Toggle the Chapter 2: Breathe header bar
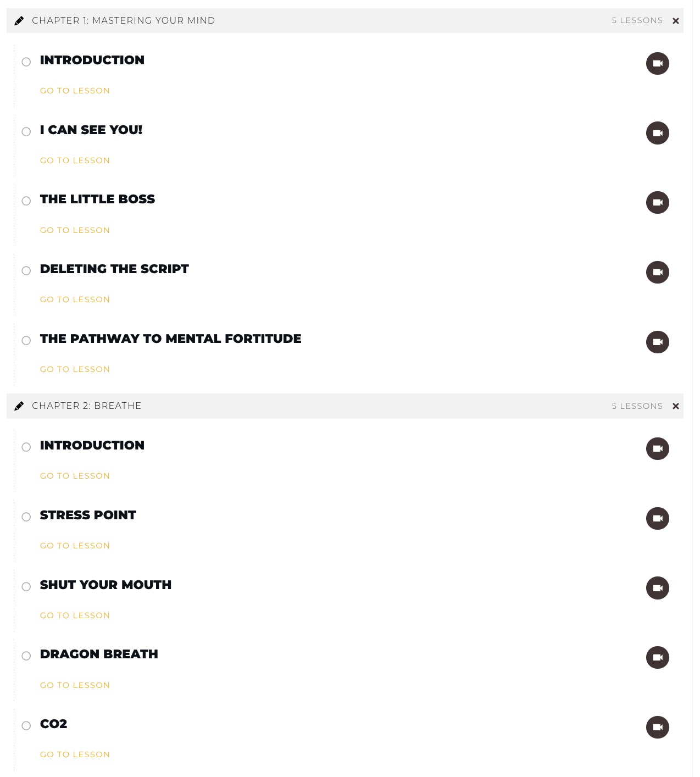 [x=345, y=406]
